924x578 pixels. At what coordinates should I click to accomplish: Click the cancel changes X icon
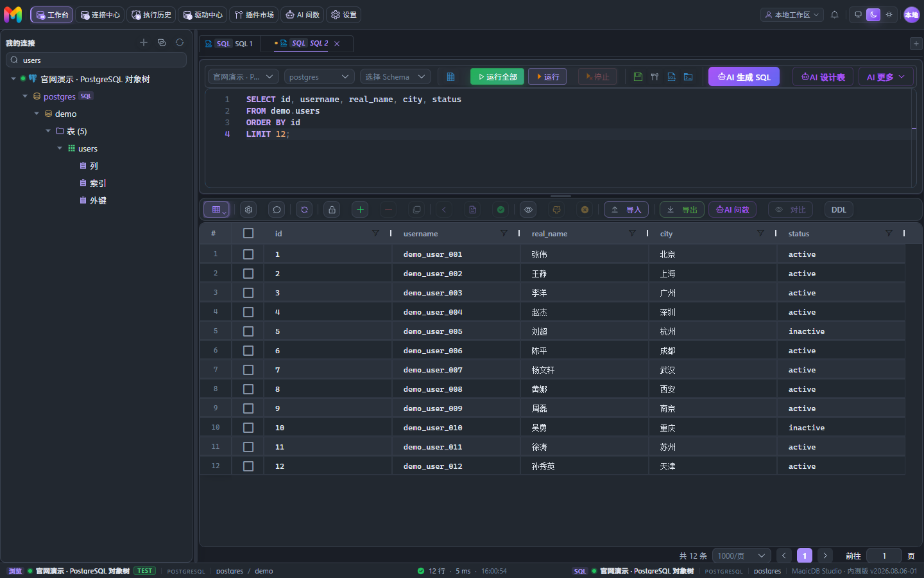[585, 209]
